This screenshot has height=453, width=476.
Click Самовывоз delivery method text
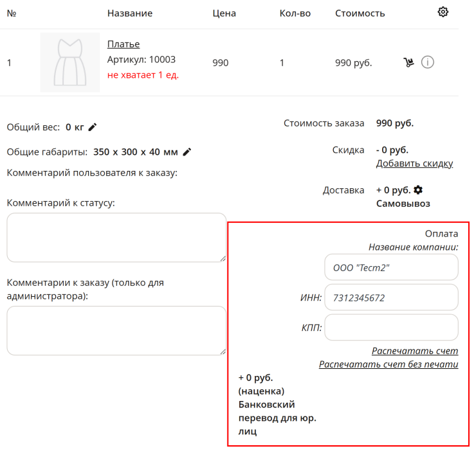[x=403, y=204]
